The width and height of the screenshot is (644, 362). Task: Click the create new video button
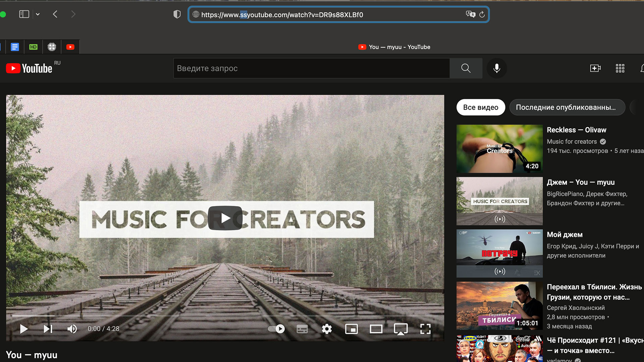(x=596, y=68)
